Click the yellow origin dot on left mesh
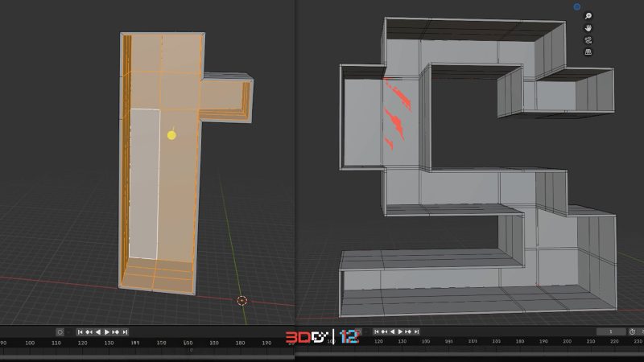 click(x=171, y=135)
